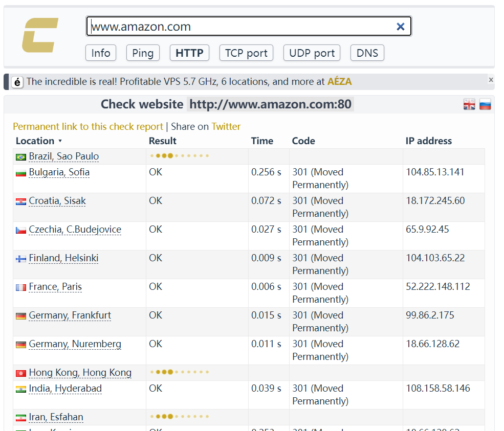This screenshot has width=504, height=431.
Task: Sort by Location column dropdown arrow
Action: 60,141
